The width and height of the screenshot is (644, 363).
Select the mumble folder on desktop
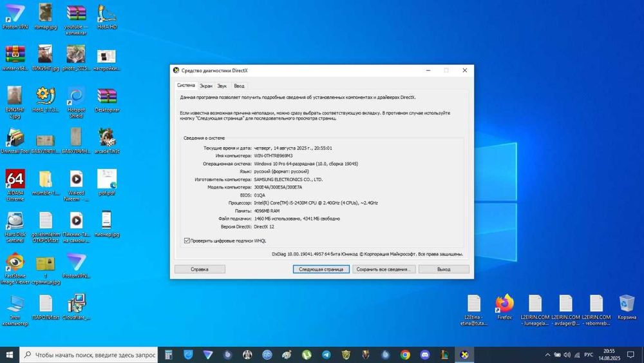coord(46,182)
